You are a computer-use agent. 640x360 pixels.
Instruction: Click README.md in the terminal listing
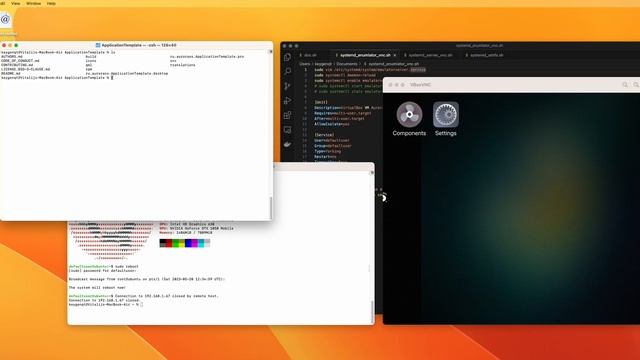tap(11, 73)
